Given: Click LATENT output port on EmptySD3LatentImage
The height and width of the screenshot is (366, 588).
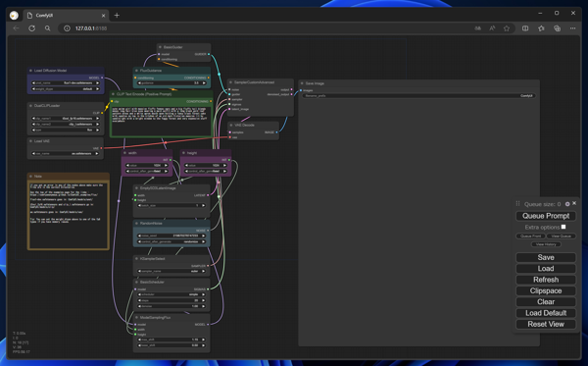Looking at the screenshot, I should coord(208,195).
